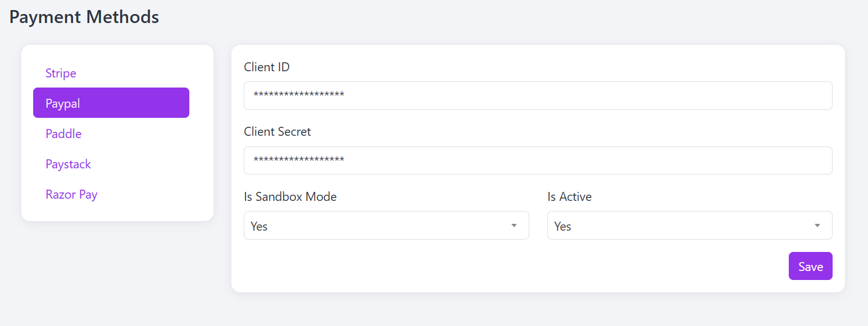868x326 pixels.
Task: Open the Is Active dropdown
Action: coord(689,226)
